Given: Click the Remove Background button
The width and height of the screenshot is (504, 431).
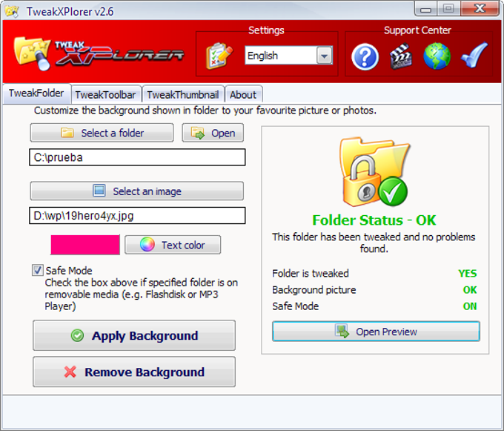Looking at the screenshot, I should click(x=134, y=372).
